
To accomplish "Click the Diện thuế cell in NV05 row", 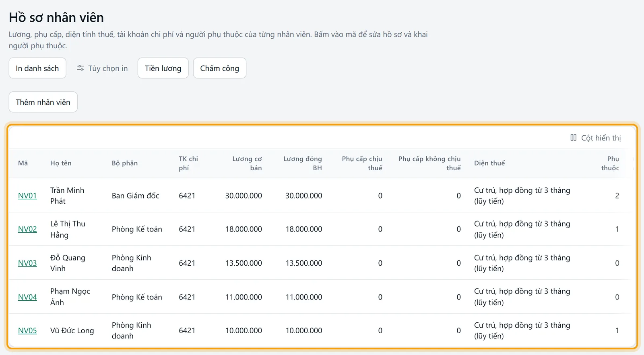I will (x=522, y=330).
